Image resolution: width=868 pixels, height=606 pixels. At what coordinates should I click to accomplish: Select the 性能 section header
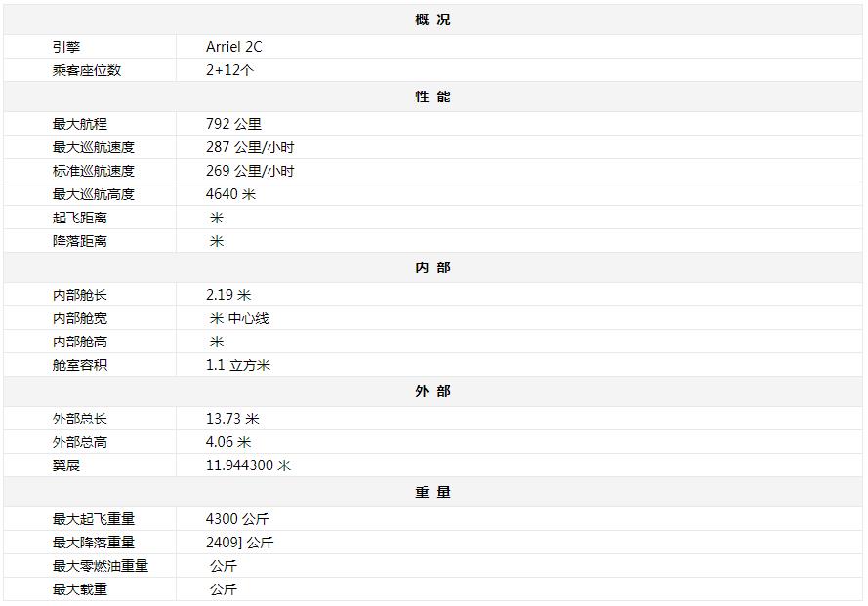coord(433,97)
